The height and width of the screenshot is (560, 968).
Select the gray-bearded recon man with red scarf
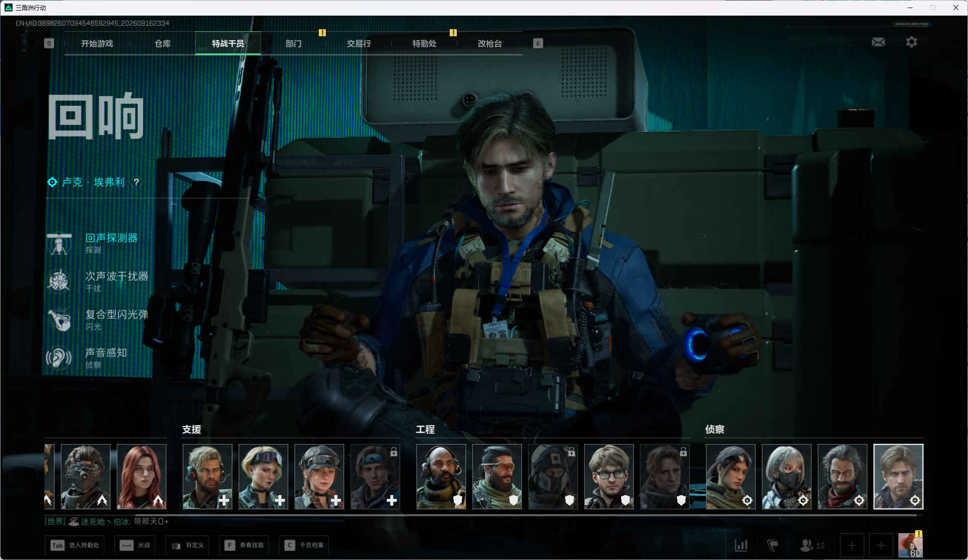(843, 476)
